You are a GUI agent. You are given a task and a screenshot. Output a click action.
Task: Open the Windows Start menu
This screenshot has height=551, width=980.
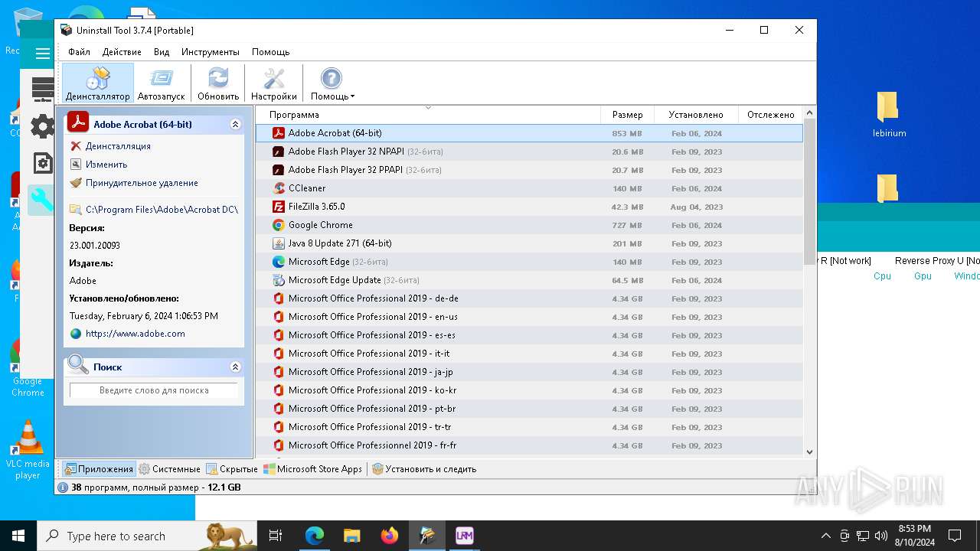pos(18,536)
